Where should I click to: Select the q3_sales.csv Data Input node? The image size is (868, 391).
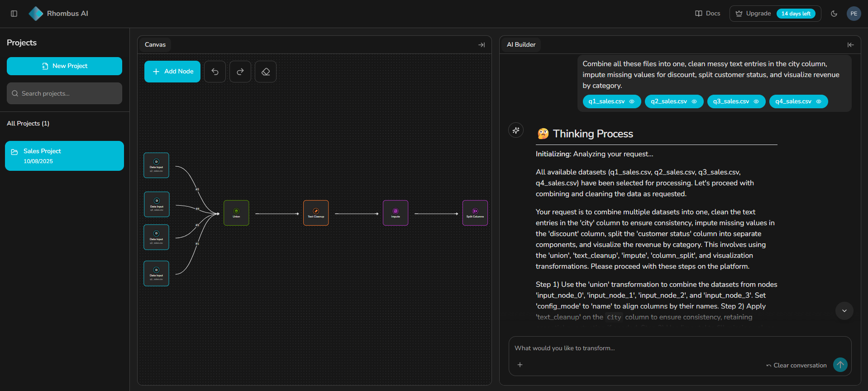click(157, 237)
